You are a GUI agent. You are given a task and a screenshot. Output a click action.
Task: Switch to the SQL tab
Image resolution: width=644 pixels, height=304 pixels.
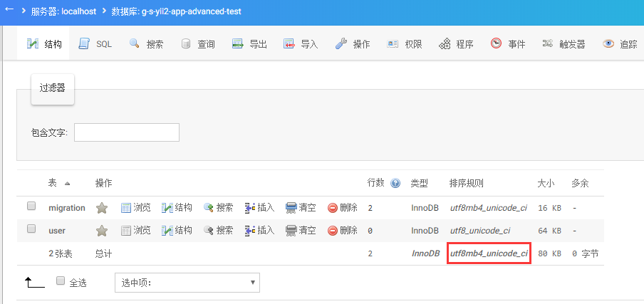tap(95, 44)
